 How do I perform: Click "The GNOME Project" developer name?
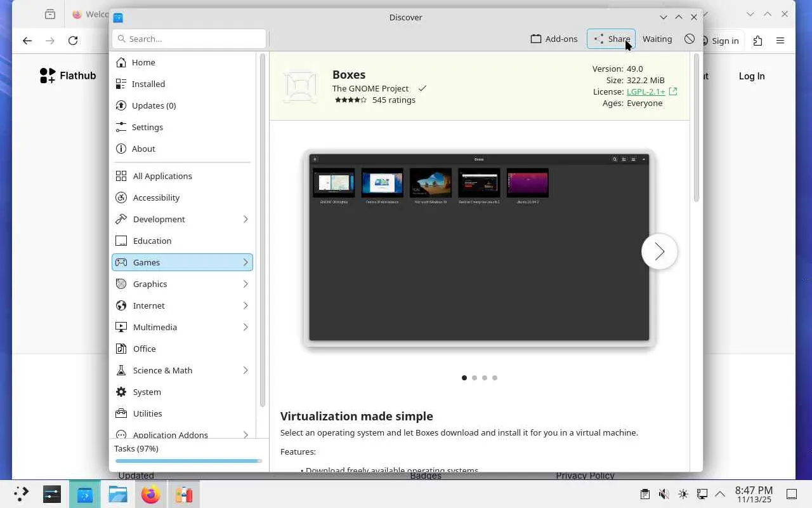[370, 88]
